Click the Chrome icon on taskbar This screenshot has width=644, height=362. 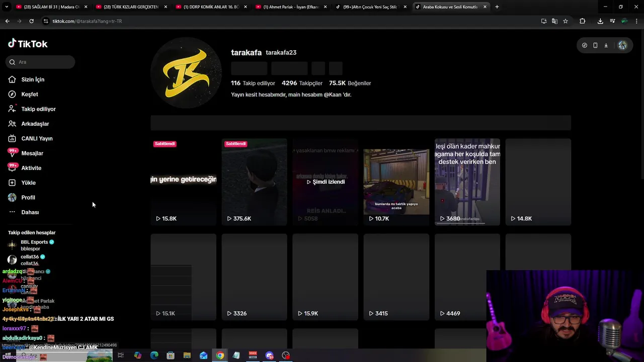pos(220,355)
